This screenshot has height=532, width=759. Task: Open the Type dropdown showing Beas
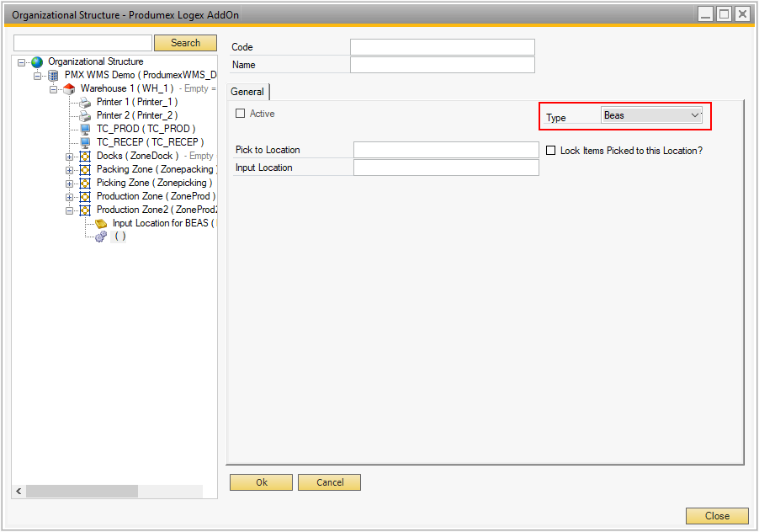651,115
